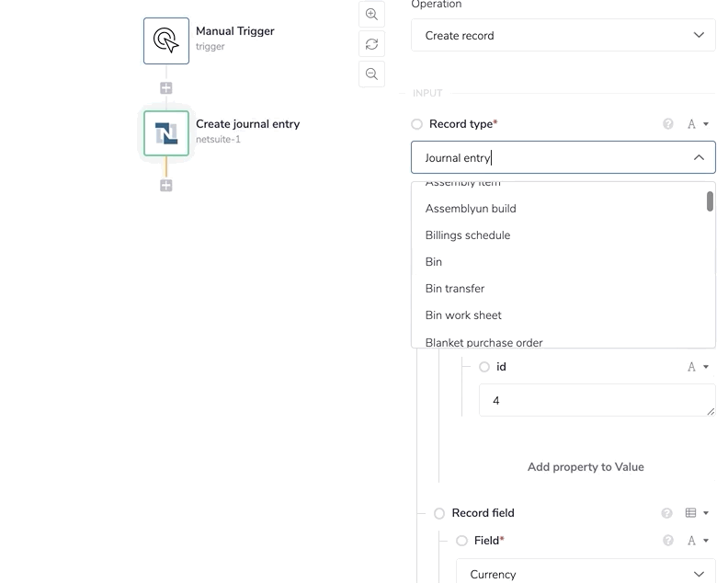Open the Operation dropdown showing Create record
Viewport: 728px width, 583px height.
[563, 36]
